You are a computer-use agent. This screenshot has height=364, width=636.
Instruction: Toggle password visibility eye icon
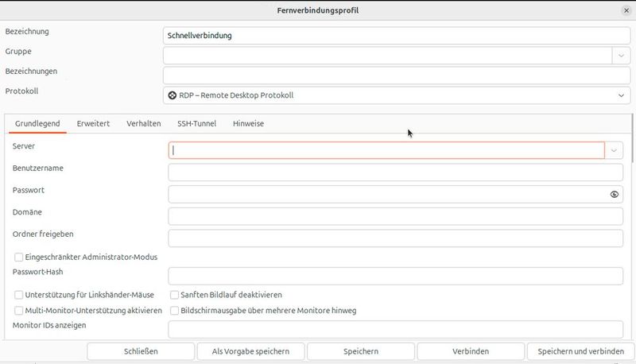(x=614, y=195)
